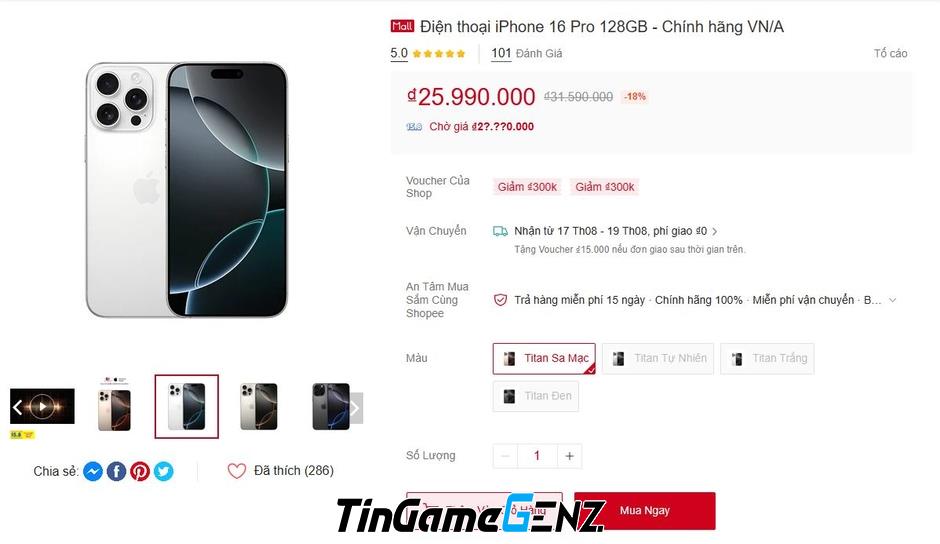Expand An Tâm Mua Sắm details chevron
Screen dimensions: 940x544
tap(893, 300)
